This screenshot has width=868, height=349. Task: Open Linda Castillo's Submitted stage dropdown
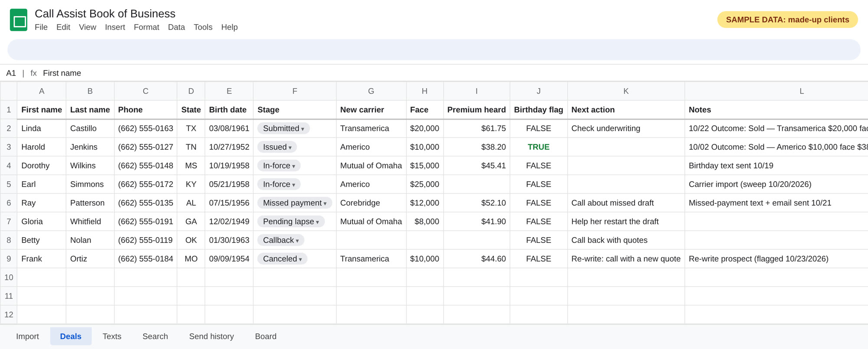[283, 128]
